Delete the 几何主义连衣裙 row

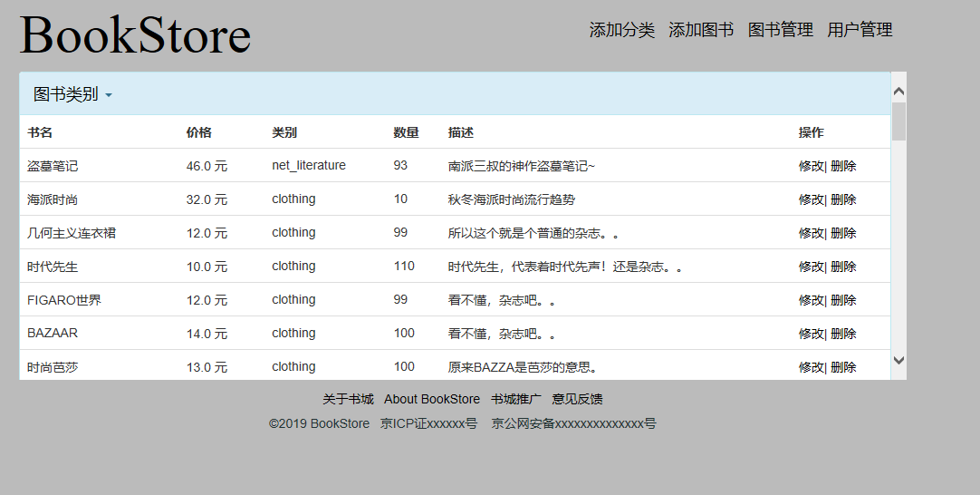click(843, 233)
